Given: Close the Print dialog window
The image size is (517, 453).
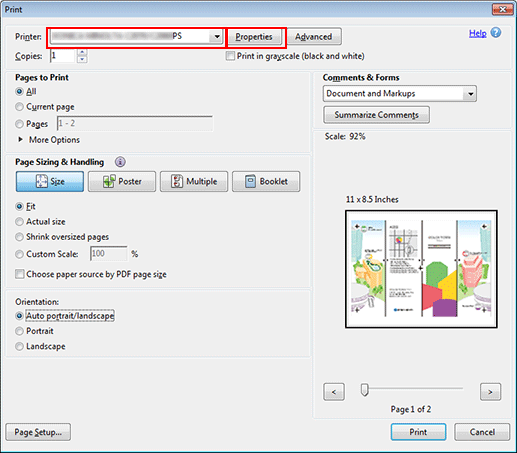Looking at the screenshot, I should point(502,9).
